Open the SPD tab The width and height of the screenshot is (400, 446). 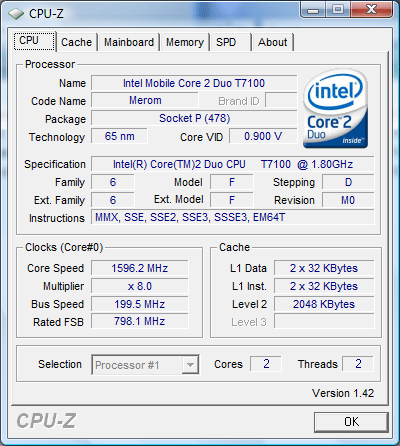230,42
